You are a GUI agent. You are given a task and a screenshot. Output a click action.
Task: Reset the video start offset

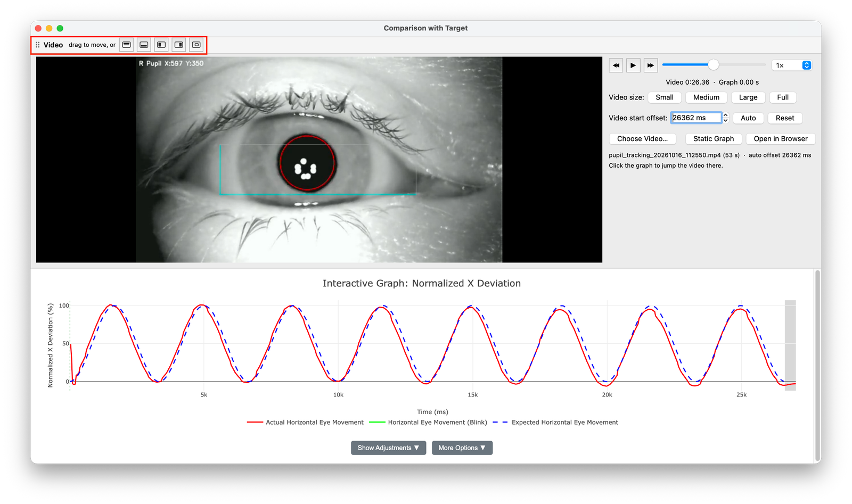(x=785, y=118)
